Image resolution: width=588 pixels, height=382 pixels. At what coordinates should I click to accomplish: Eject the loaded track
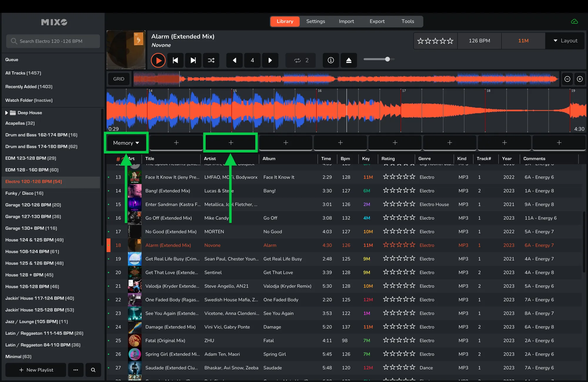[349, 60]
